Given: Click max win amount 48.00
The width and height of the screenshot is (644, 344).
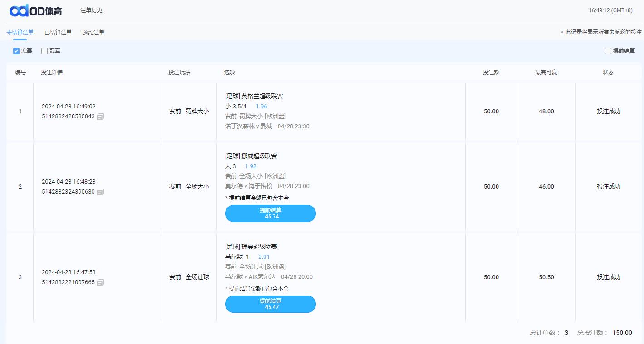Looking at the screenshot, I should point(546,111).
